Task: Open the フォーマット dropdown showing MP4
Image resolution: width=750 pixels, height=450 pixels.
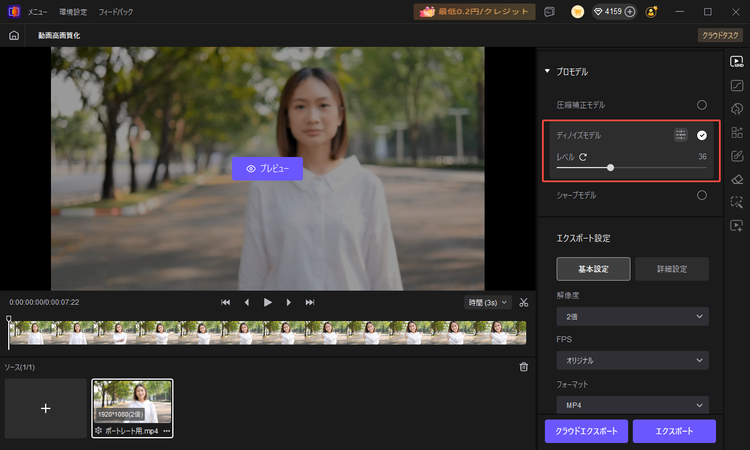Action: click(x=632, y=405)
